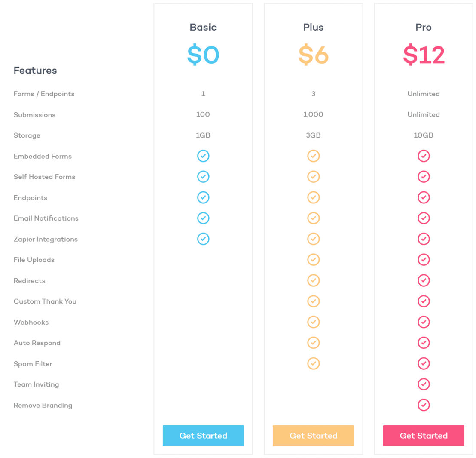Click the Basic plan Get Started button
This screenshot has width=476, height=458.
pyautogui.click(x=203, y=435)
